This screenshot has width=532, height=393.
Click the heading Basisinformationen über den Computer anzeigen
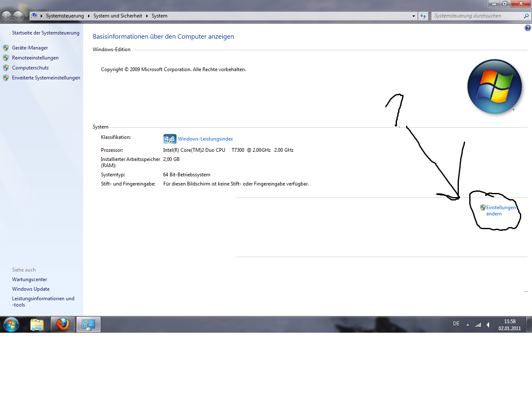[x=163, y=37]
